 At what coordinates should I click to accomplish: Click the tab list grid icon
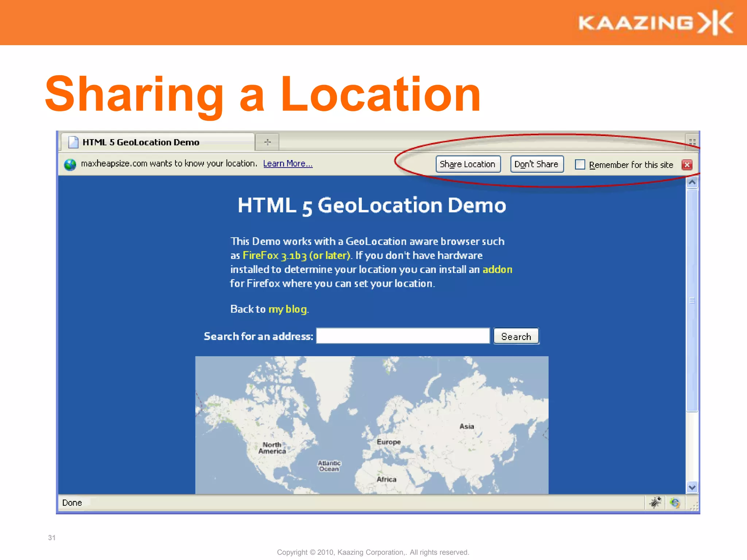(692, 142)
